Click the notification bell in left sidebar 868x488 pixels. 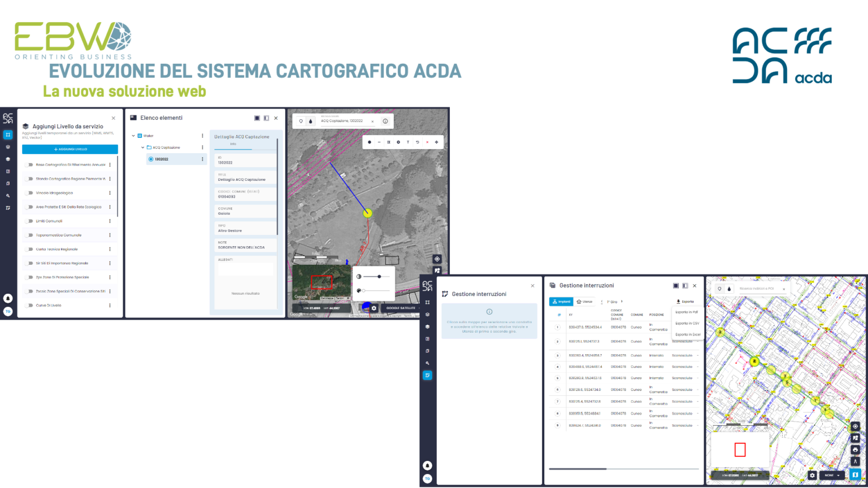click(x=8, y=298)
